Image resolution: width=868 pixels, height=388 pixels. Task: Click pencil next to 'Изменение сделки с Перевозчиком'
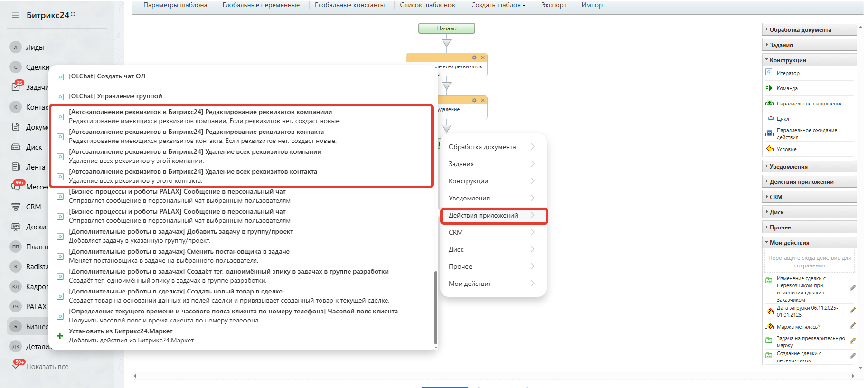[852, 288]
